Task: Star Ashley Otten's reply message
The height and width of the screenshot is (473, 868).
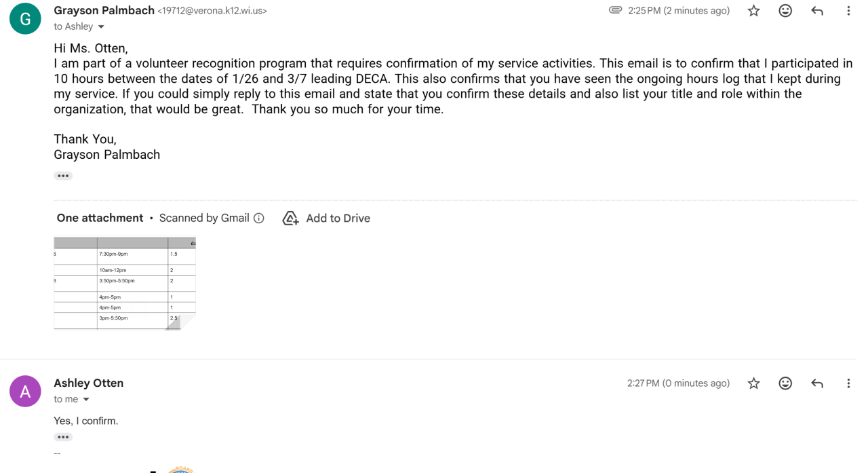Action: [x=753, y=383]
